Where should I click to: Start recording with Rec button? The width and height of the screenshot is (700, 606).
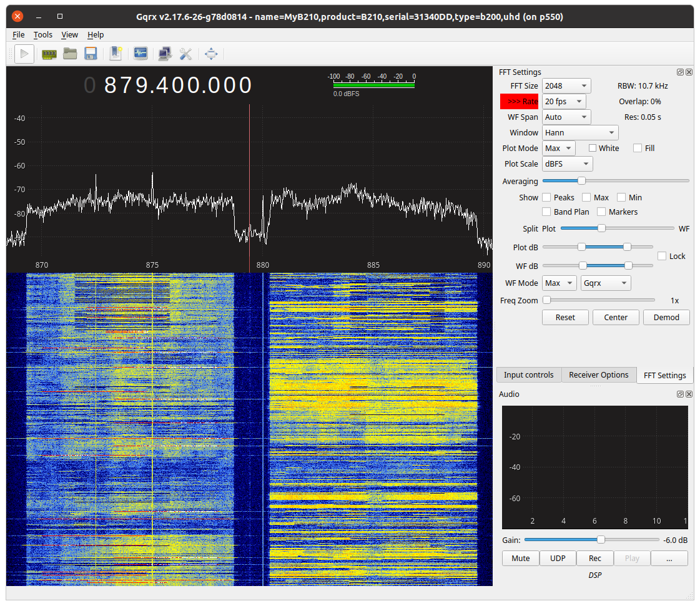tap(594, 558)
